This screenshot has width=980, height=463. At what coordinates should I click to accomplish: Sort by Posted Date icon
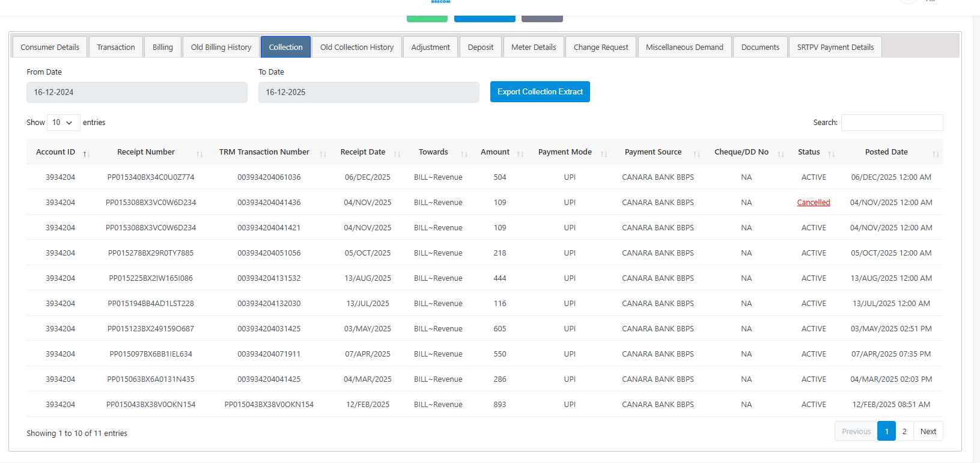(936, 154)
